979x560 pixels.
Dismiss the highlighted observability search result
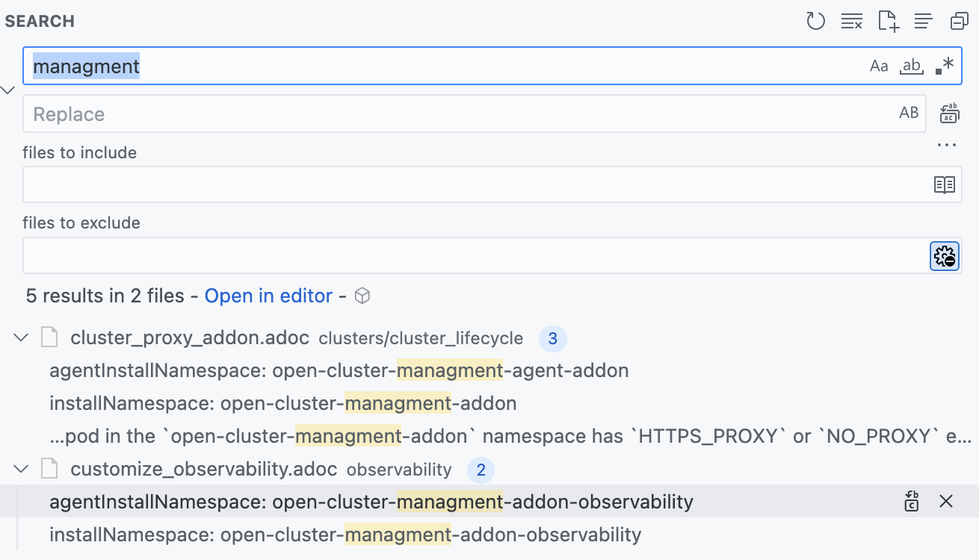click(946, 501)
